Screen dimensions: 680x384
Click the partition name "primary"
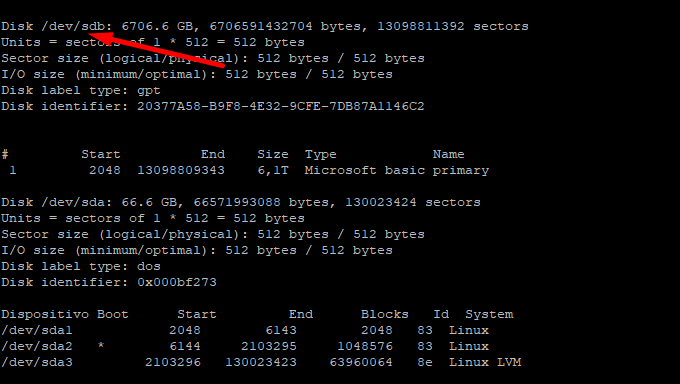point(461,171)
